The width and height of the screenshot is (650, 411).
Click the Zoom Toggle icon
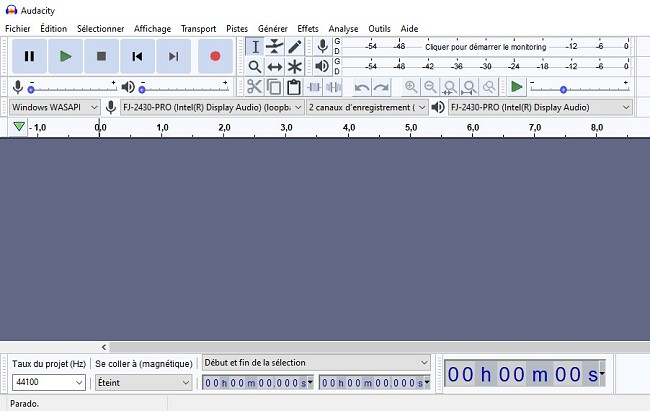pos(489,87)
